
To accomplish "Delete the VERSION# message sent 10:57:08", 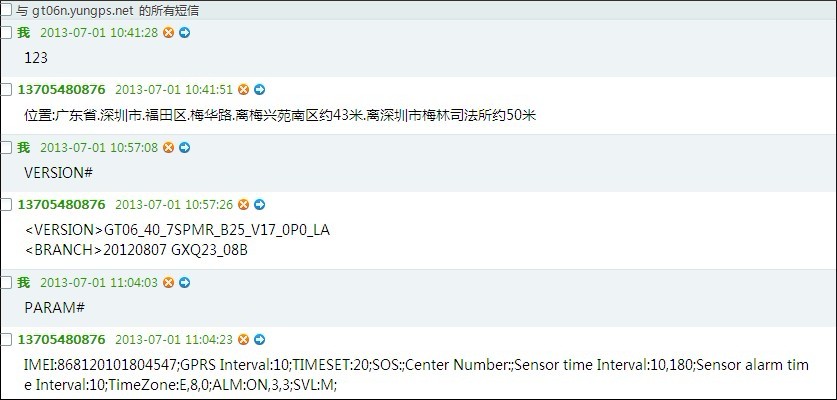I will [169, 147].
